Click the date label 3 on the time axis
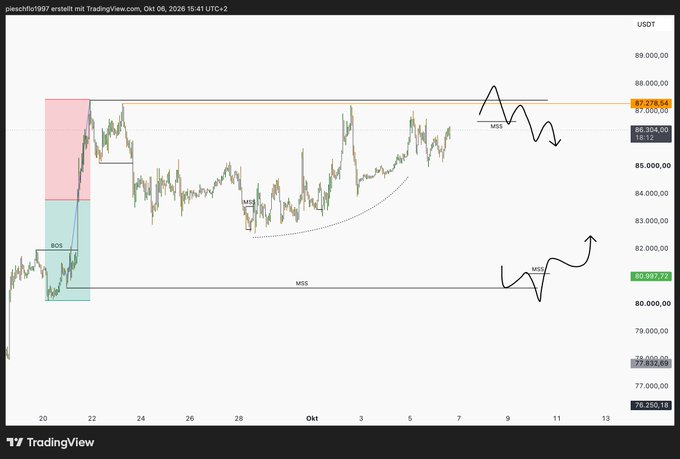The image size is (680, 459). (x=361, y=419)
